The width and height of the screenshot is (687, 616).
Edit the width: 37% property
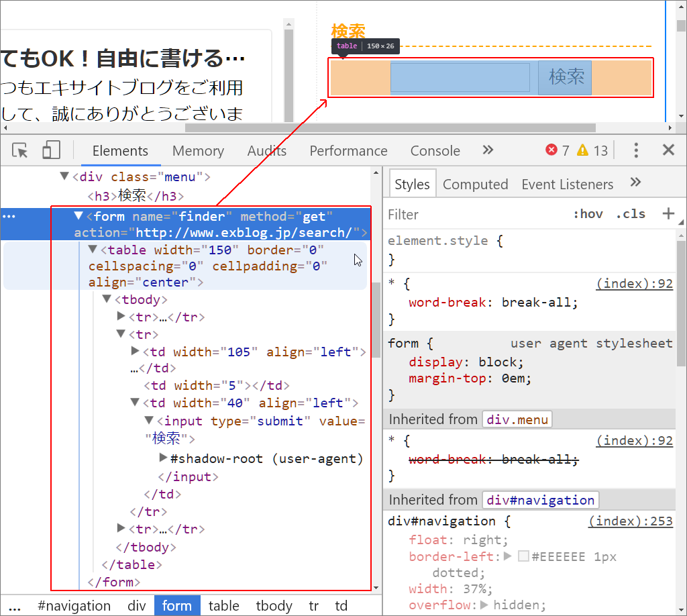[x=450, y=589]
